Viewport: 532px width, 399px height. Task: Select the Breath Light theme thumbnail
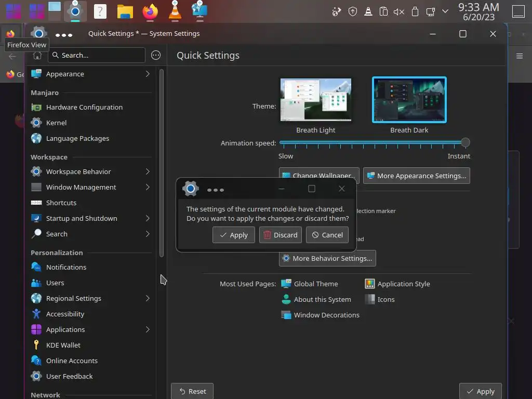[315, 100]
